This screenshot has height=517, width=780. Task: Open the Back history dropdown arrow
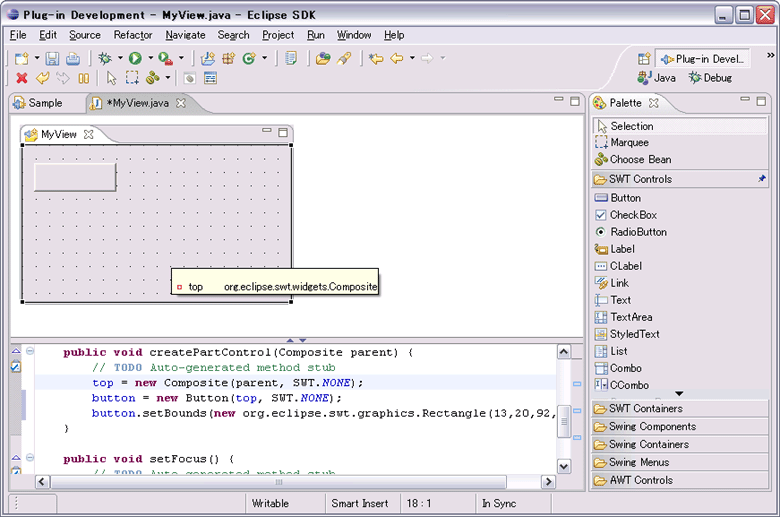coord(412,58)
